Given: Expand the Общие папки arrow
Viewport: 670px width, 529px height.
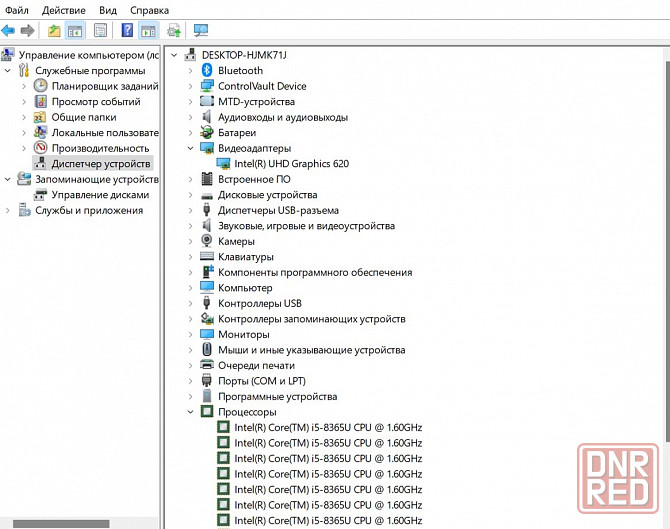Looking at the screenshot, I should (24, 117).
